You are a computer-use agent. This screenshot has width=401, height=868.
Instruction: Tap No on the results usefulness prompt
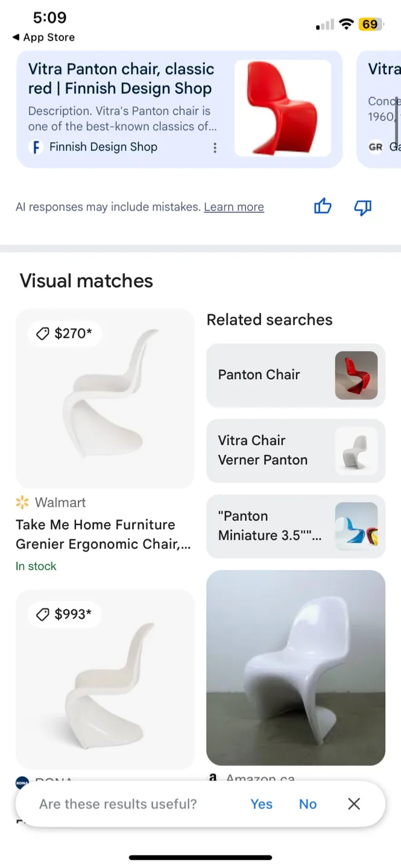tap(308, 804)
